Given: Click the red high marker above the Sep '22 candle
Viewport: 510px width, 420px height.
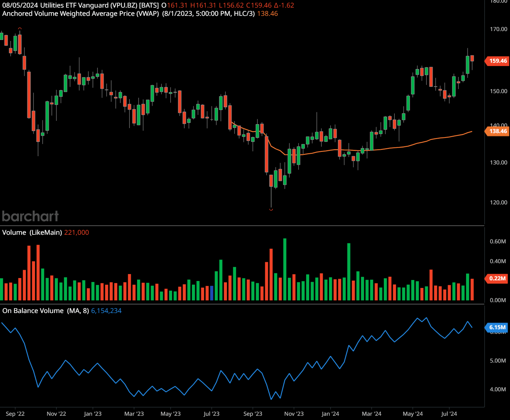Looking at the screenshot, I should [x=20, y=29].
